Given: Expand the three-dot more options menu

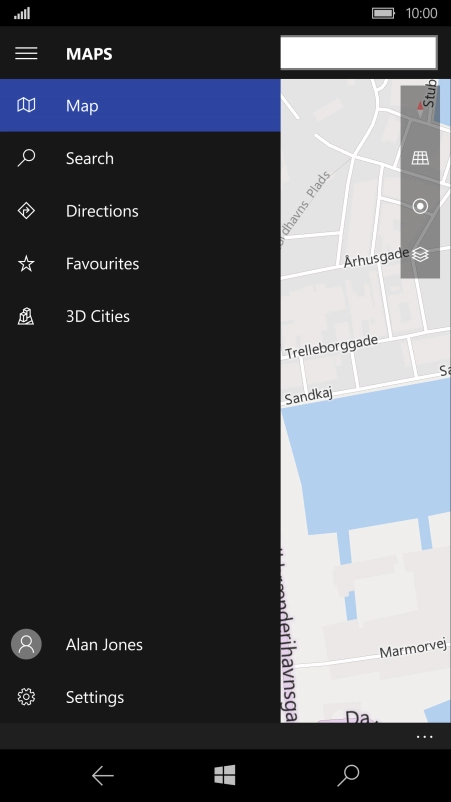Looking at the screenshot, I should point(424,737).
